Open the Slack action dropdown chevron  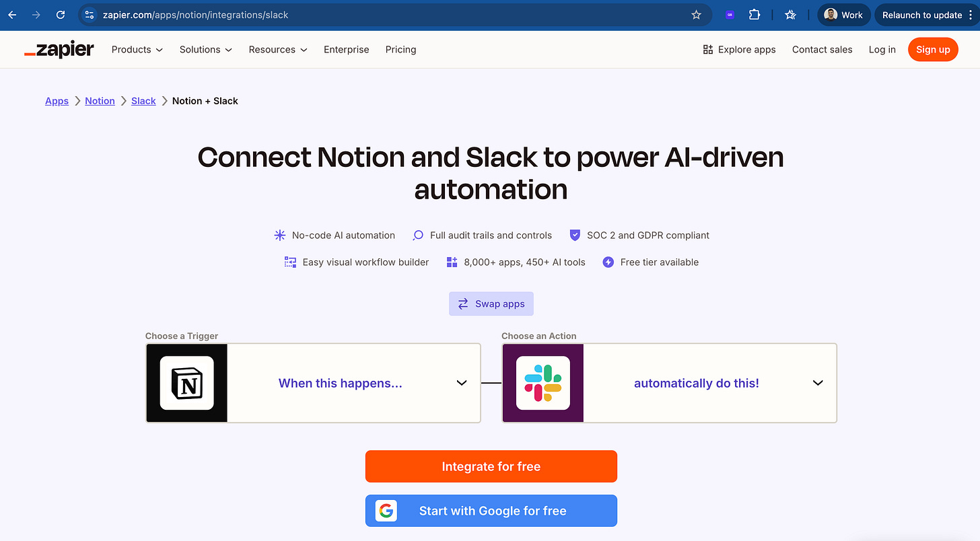[818, 383]
